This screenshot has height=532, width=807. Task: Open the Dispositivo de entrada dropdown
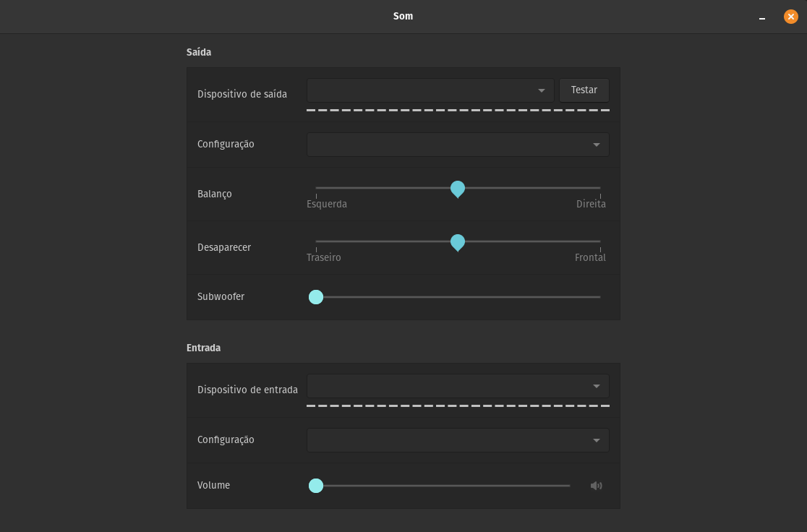click(x=457, y=386)
